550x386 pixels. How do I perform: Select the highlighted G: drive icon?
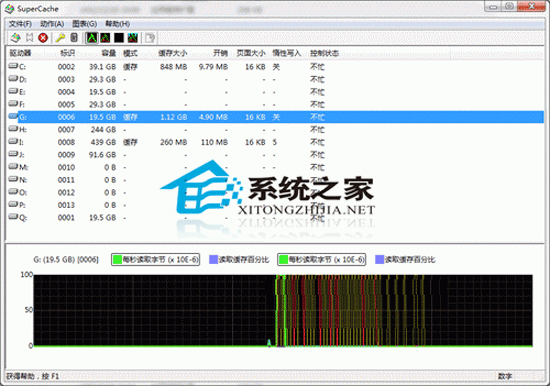tap(13, 116)
